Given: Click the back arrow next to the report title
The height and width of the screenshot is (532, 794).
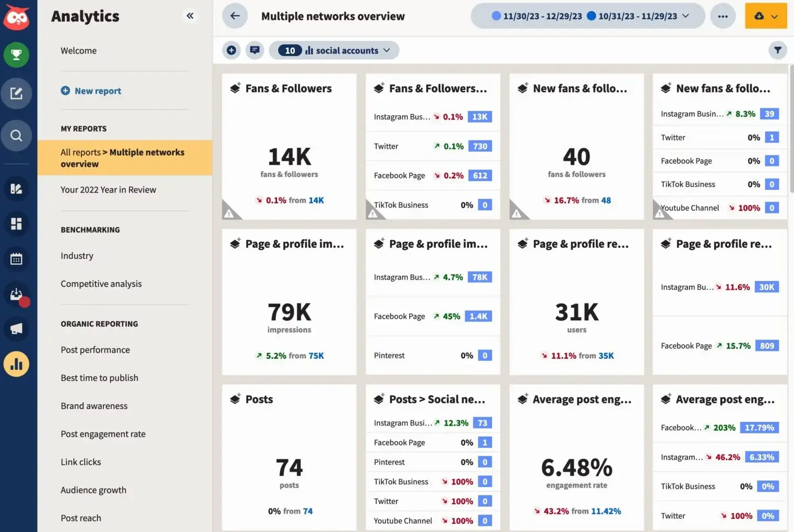Looking at the screenshot, I should pos(234,16).
